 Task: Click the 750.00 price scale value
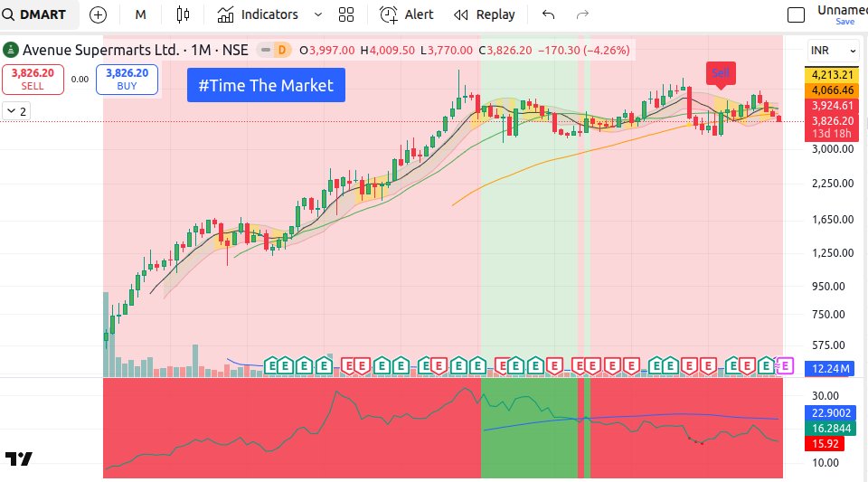828,315
